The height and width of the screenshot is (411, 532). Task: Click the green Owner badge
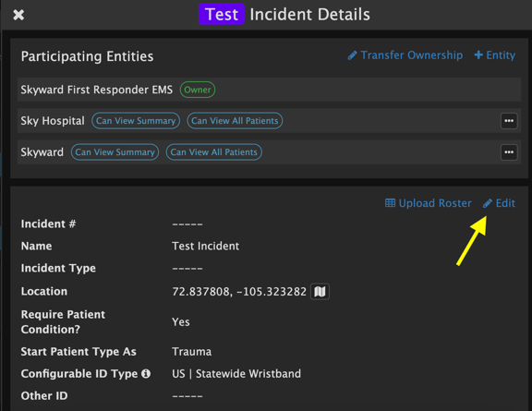point(198,90)
